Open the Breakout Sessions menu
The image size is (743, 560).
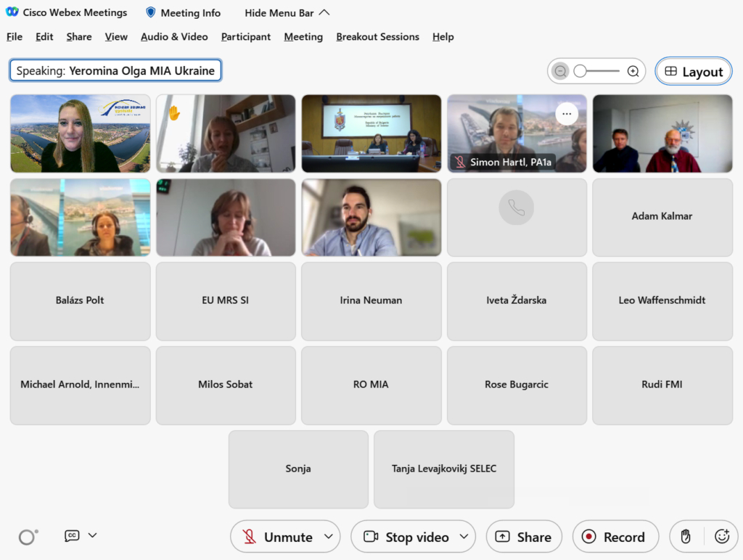pos(377,37)
